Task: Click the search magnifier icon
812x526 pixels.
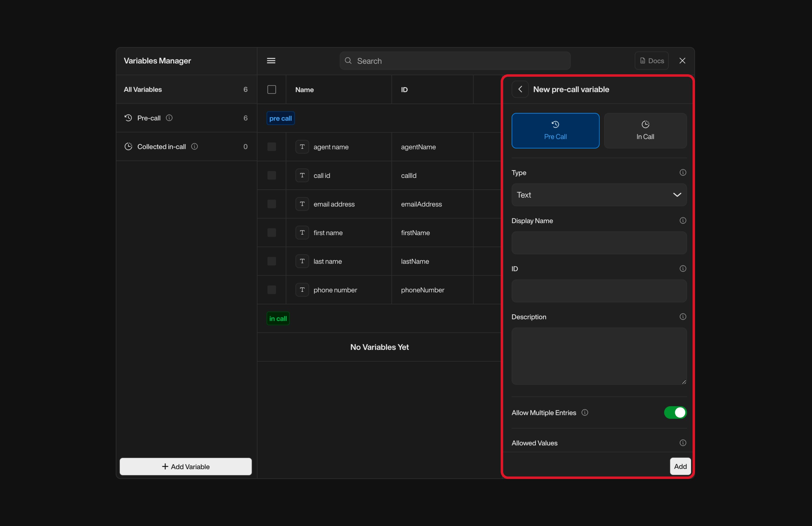Action: (348, 61)
